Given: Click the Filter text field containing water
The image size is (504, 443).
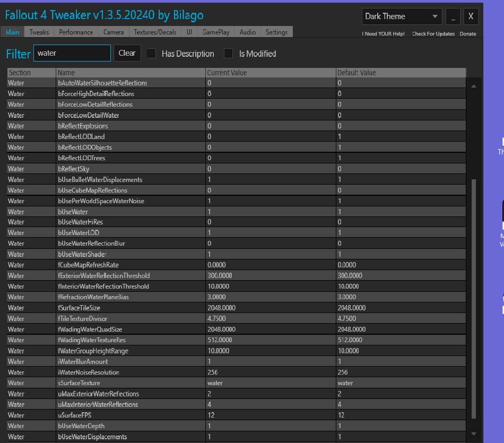Looking at the screenshot, I should click(72, 53).
